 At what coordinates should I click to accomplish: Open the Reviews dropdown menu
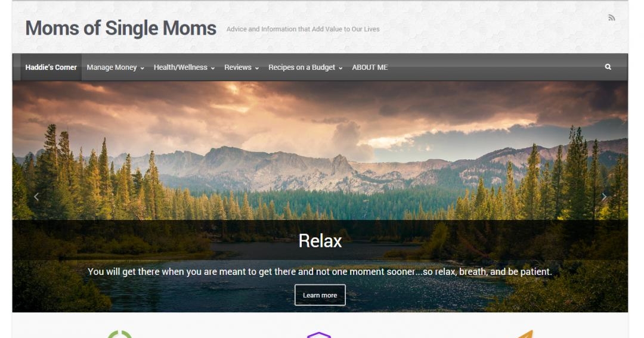(241, 67)
